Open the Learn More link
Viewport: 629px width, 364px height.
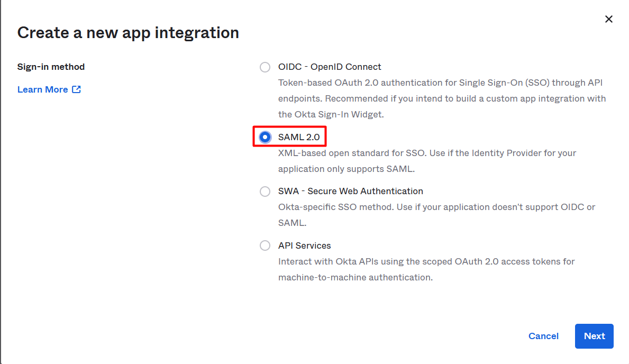click(x=42, y=89)
